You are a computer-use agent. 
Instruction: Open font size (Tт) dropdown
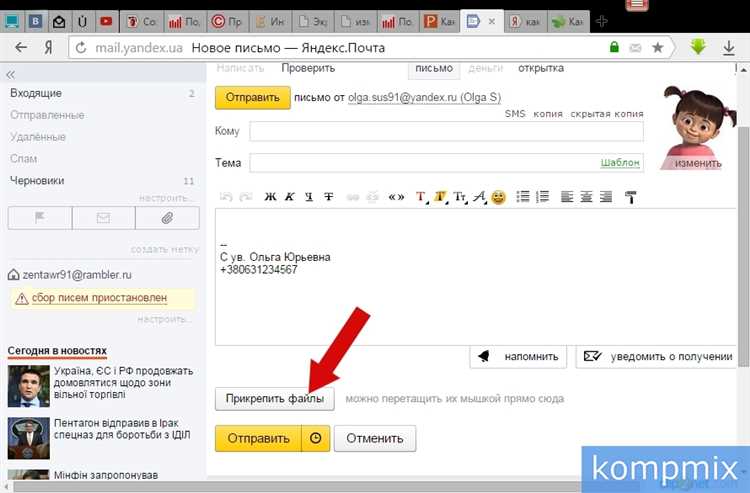(460, 196)
